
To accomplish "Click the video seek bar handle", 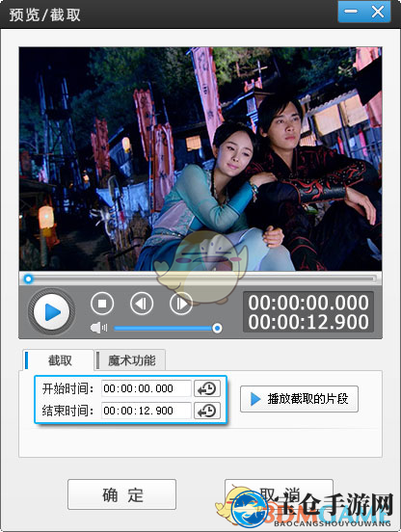I will [x=28, y=279].
